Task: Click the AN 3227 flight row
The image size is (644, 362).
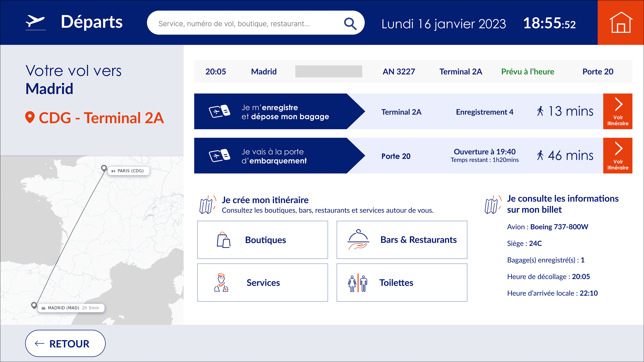Action: (x=398, y=72)
